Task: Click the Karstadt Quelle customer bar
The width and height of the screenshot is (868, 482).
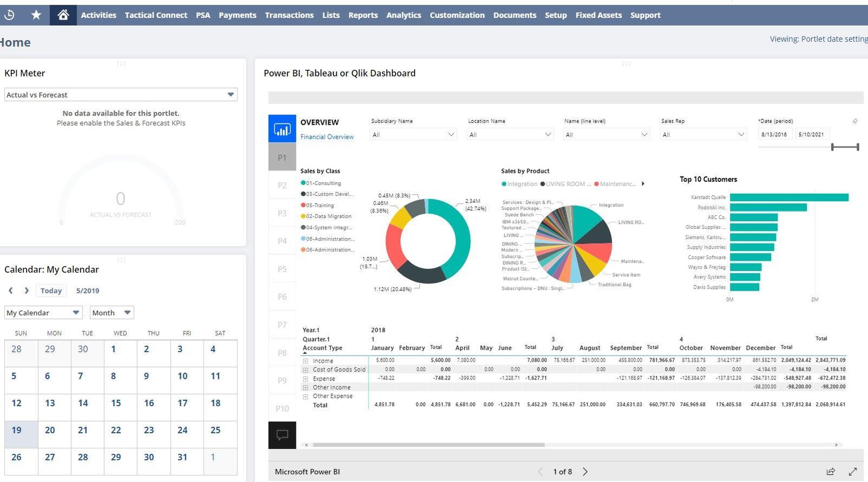Action: click(789, 197)
